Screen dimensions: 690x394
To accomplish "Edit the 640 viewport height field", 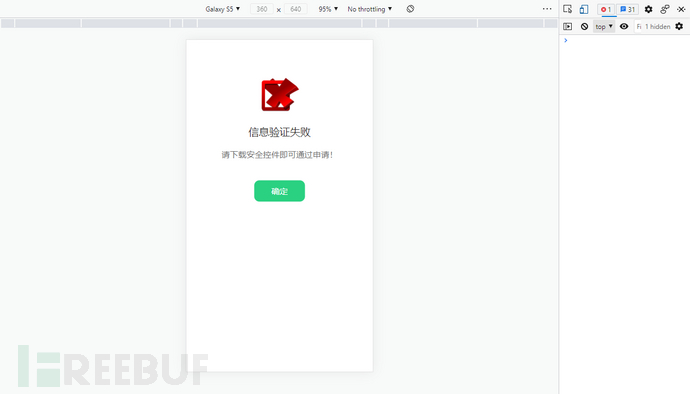I will coord(296,9).
